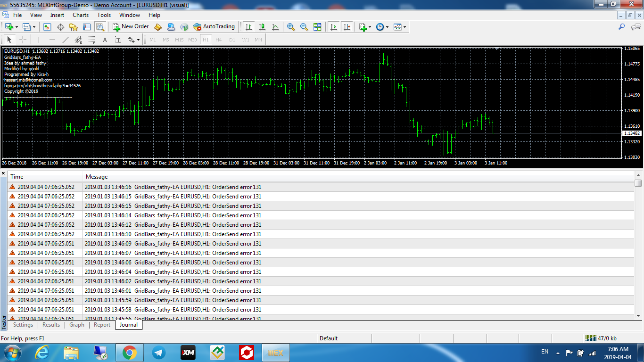
Task: Zoom in on the chart
Action: 291,27
